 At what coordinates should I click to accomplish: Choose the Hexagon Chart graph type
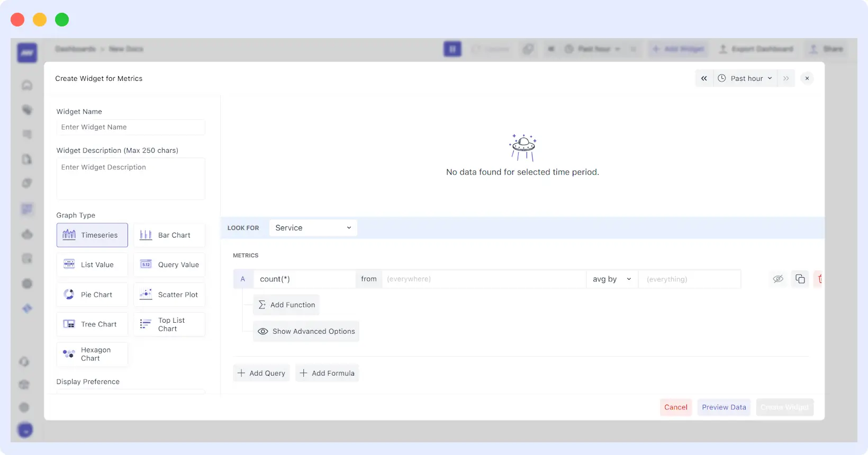pos(92,354)
